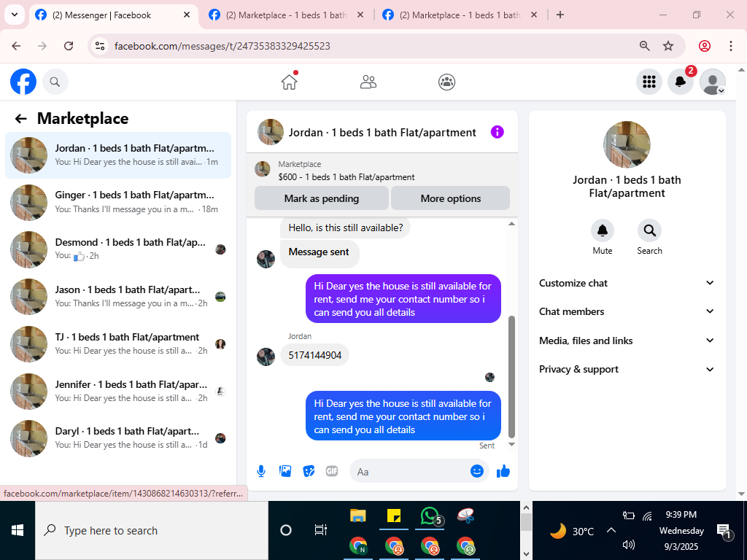Open the taskbar Task View icon
This screenshot has width=747, height=560.
coord(321,530)
